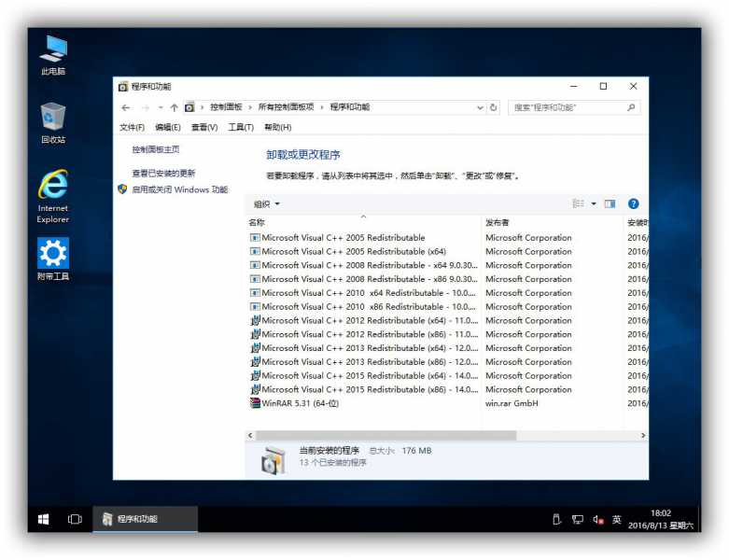Go back with the back arrow
The height and width of the screenshot is (560, 729).
point(126,108)
